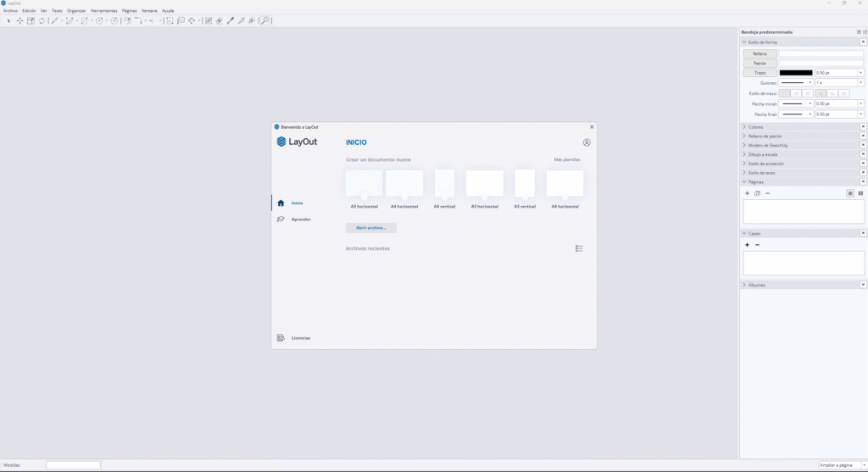The height and width of the screenshot is (472, 868).
Task: Select the Eraser tool in the toolbar
Action: click(x=219, y=20)
